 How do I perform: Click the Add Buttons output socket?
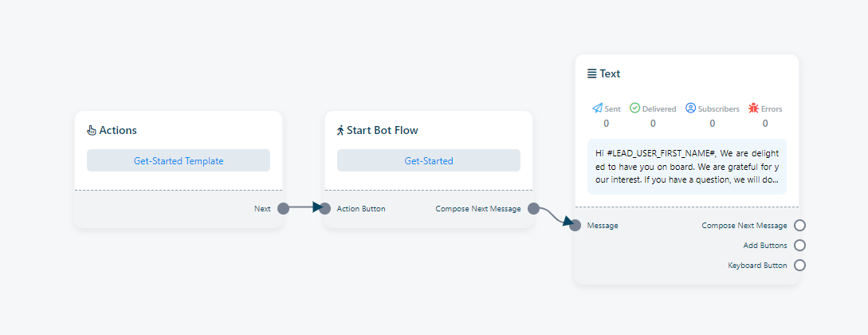point(799,246)
